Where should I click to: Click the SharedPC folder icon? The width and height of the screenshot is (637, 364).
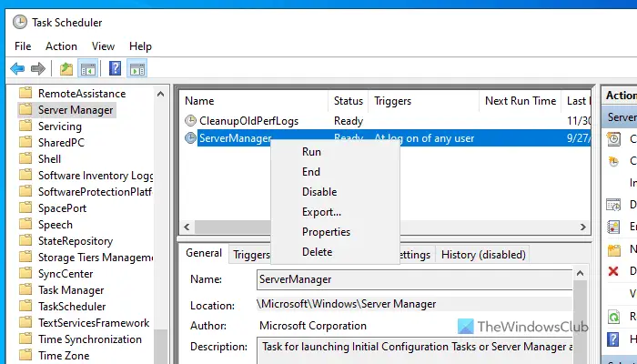(x=25, y=142)
